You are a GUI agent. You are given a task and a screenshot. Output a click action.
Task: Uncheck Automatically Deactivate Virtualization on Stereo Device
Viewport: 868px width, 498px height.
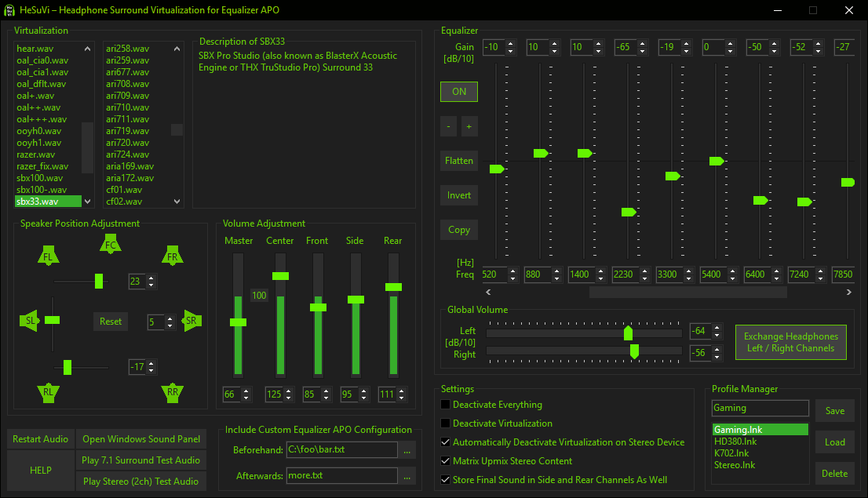coord(445,442)
